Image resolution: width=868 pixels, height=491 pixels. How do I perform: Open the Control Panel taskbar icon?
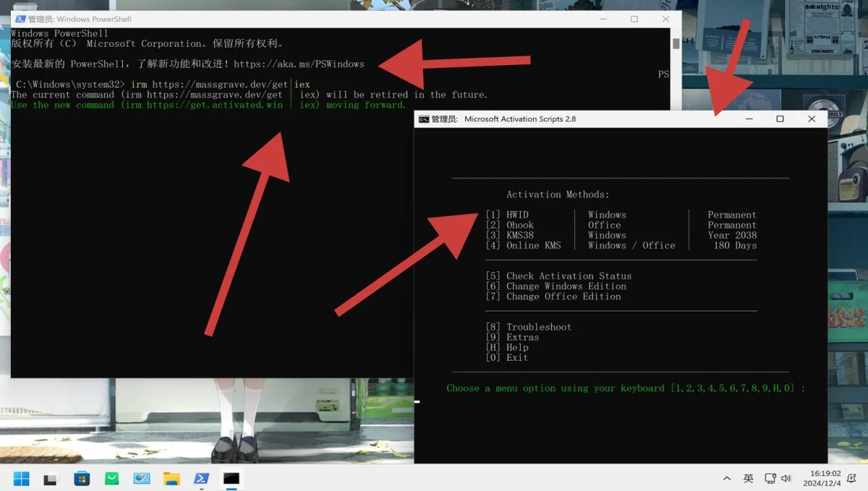(141, 479)
